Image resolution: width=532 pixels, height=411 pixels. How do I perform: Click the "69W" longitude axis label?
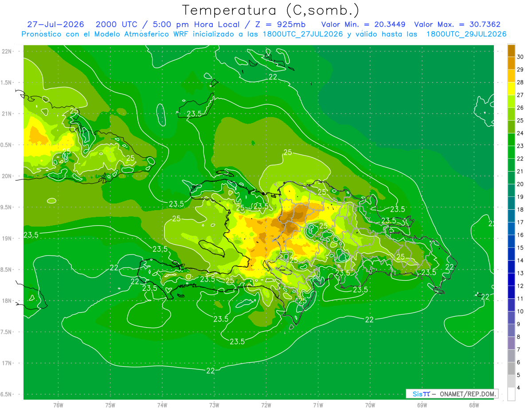422,405
